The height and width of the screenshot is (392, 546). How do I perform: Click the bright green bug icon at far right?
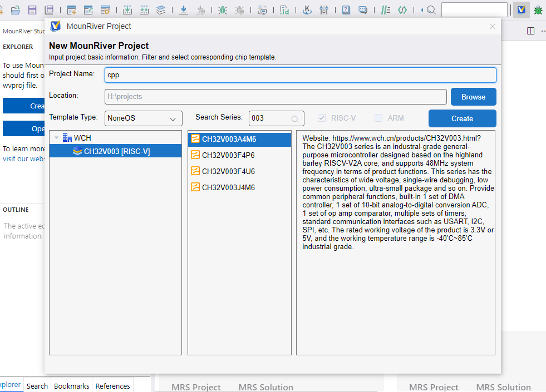[538, 10]
